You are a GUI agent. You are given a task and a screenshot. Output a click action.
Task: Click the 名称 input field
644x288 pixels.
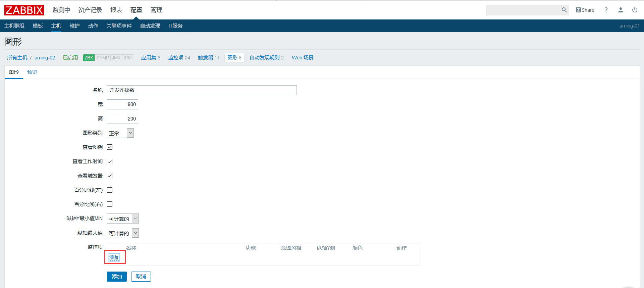point(202,90)
